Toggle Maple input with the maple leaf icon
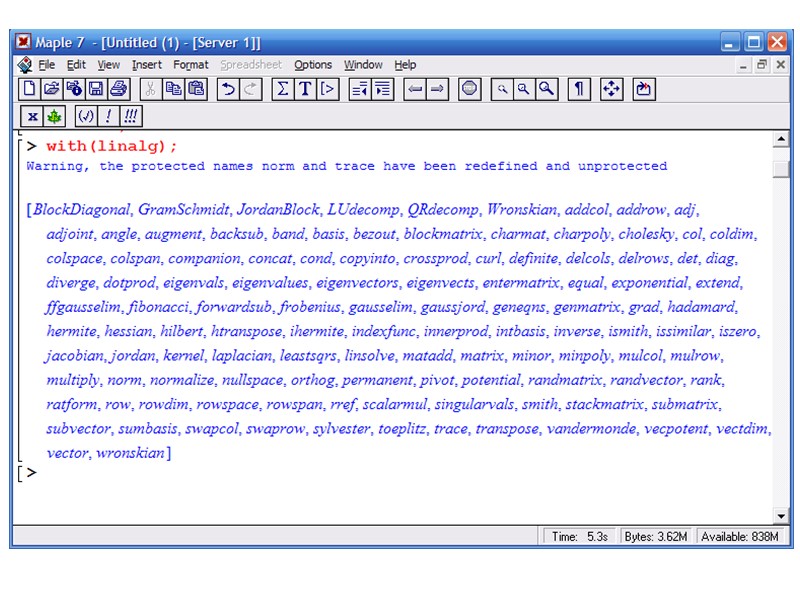800x600 pixels. [x=55, y=116]
